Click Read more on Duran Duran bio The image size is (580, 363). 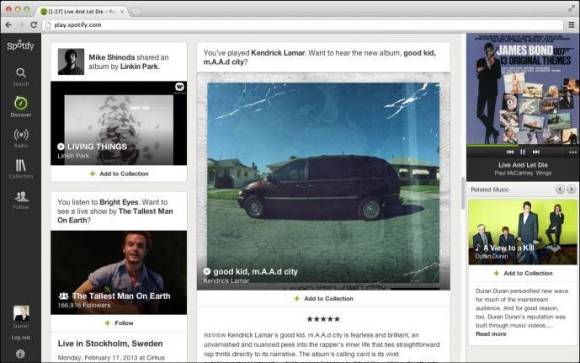pos(491,334)
